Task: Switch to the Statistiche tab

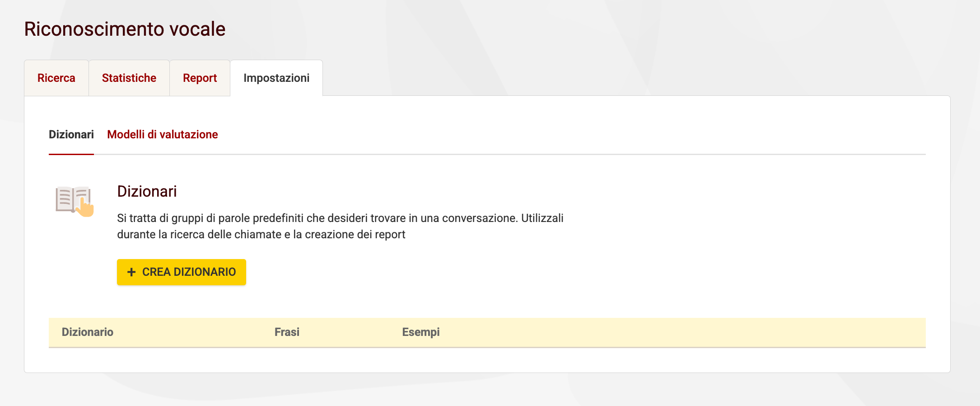Action: [129, 78]
